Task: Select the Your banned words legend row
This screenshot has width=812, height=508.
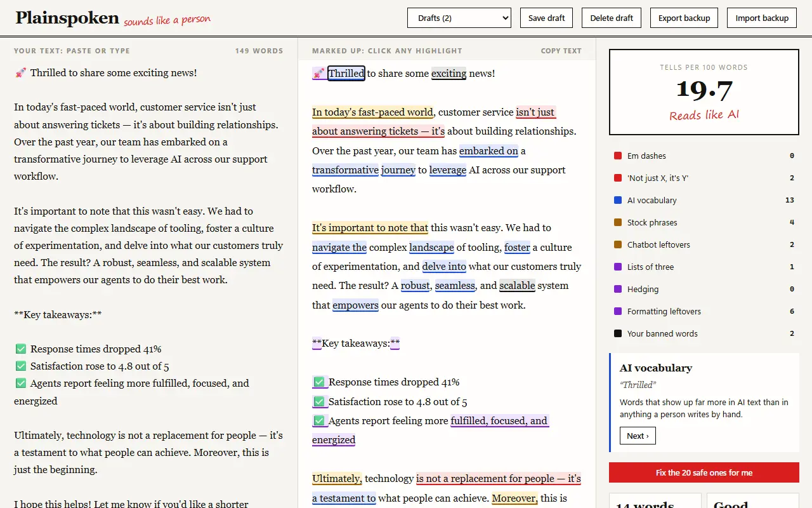Action: tap(704, 333)
